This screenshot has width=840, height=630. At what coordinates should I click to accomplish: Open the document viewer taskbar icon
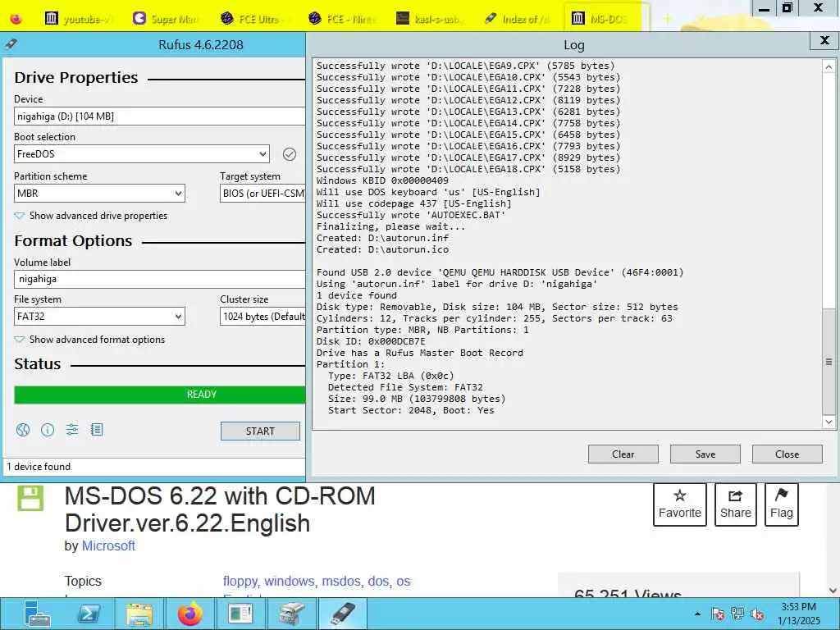240,614
